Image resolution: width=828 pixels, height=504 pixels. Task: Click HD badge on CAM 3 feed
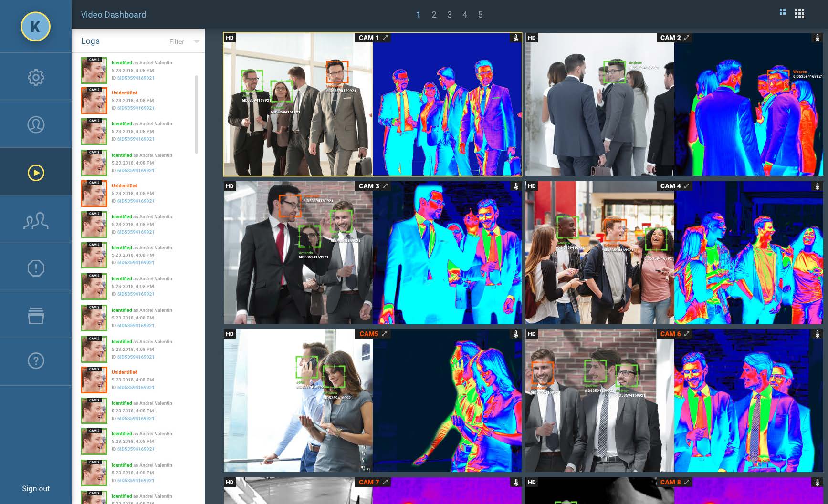click(230, 186)
